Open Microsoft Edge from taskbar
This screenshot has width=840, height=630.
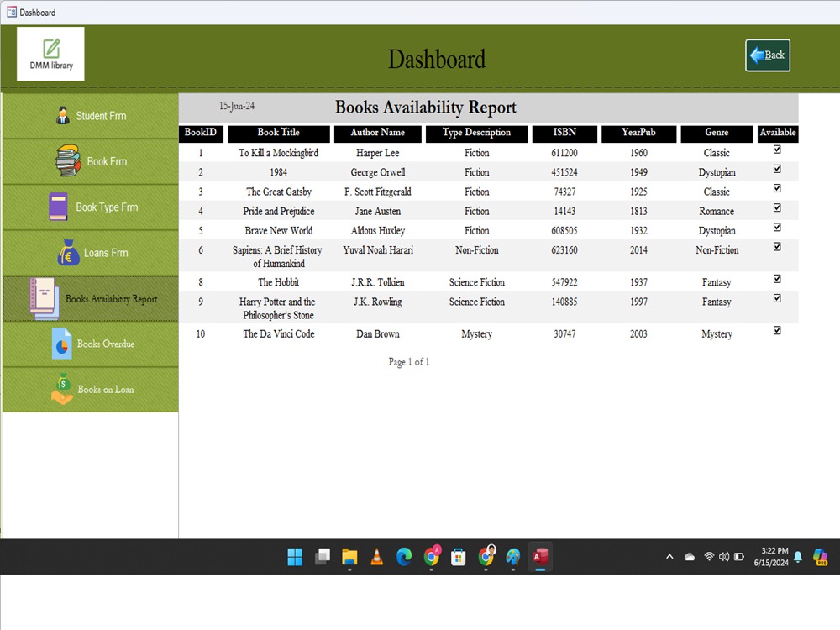(x=404, y=557)
